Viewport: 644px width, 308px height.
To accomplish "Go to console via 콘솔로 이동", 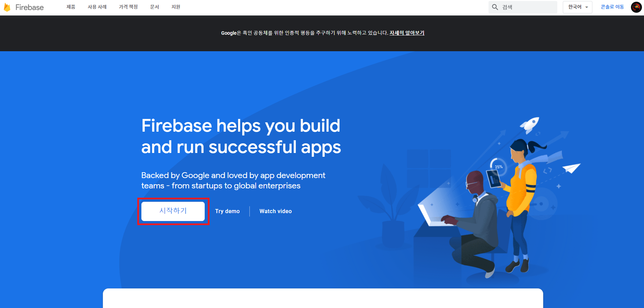I will tap(612, 7).
